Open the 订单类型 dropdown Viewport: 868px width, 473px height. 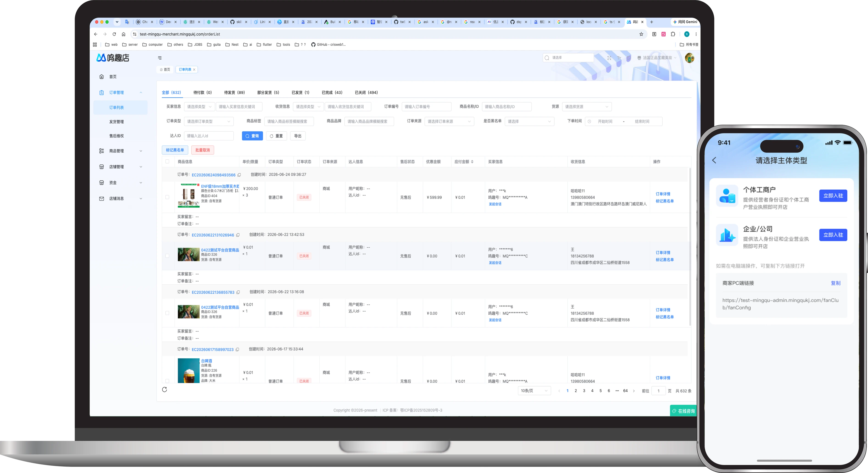point(209,121)
